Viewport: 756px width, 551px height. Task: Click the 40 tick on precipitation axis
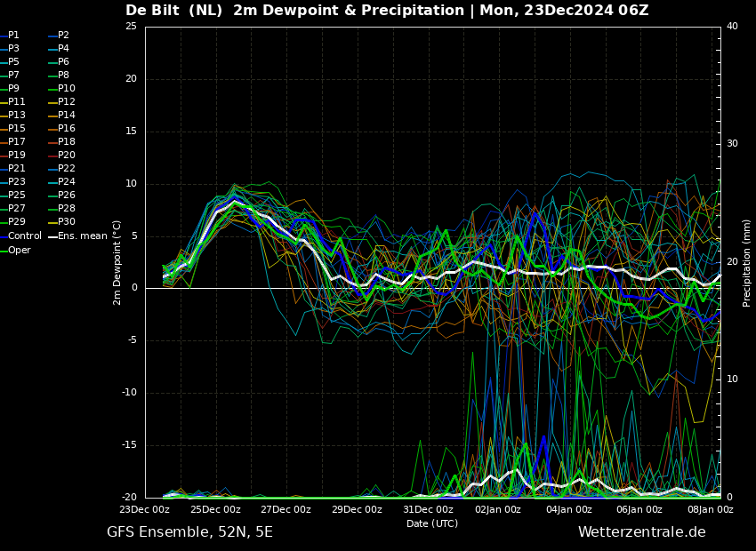(732, 26)
